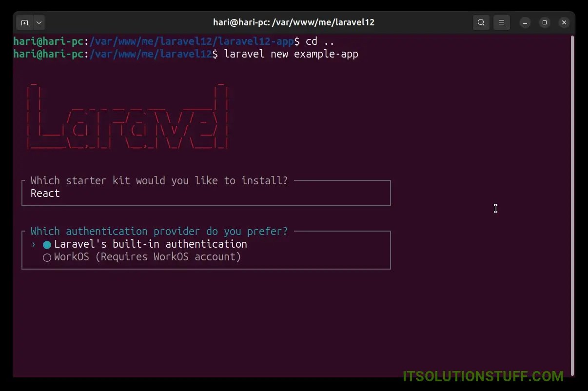
Task: Click the search magnifier icon in header
Action: point(481,22)
